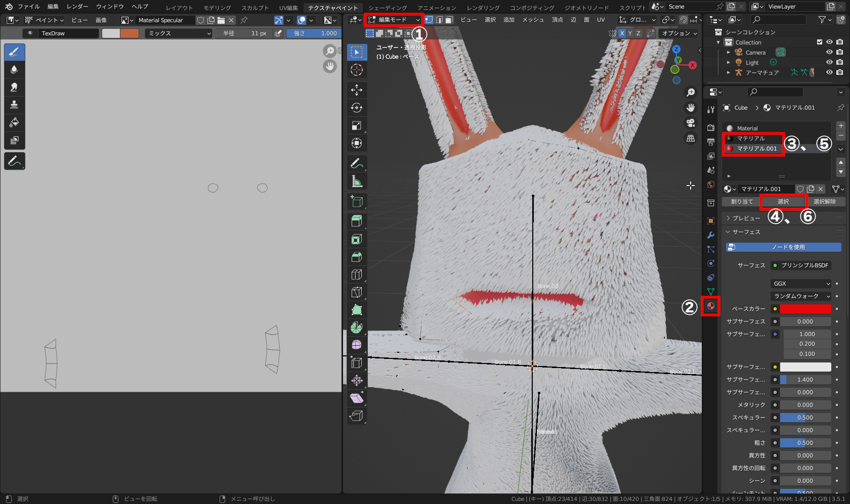Select the Fill bucket tool
This screenshot has height=504, width=850.
point(14,122)
